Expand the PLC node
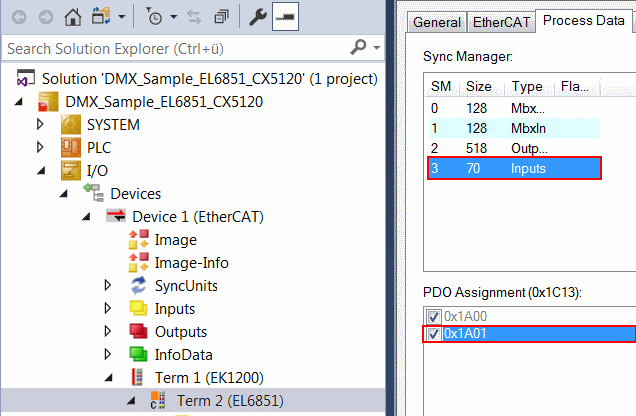Viewport: 636px width, 416px height. pyautogui.click(x=40, y=147)
